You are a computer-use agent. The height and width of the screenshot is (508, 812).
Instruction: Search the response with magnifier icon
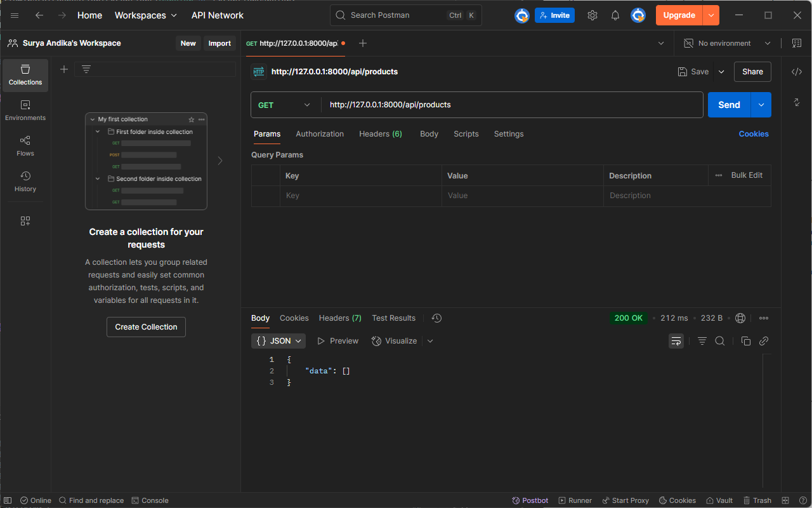(x=720, y=341)
